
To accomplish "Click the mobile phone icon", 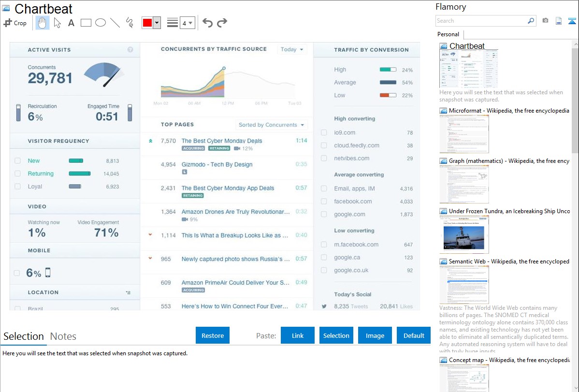I will [48, 273].
